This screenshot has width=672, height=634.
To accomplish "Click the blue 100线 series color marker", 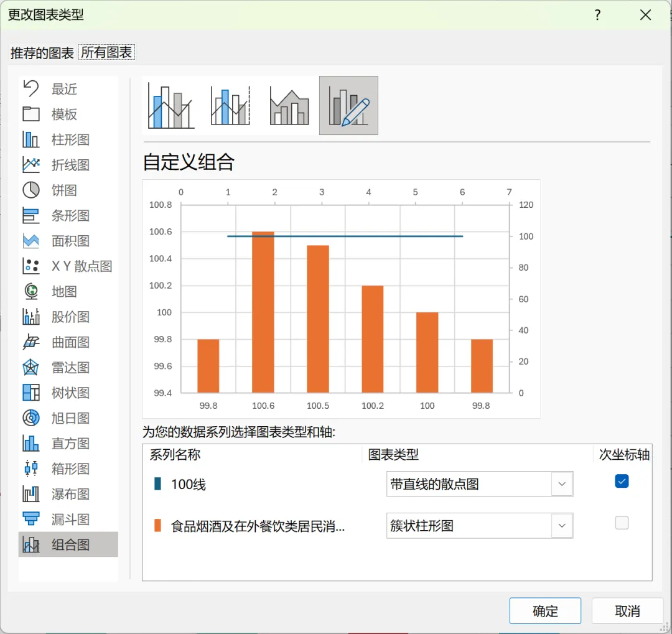I will 157,484.
